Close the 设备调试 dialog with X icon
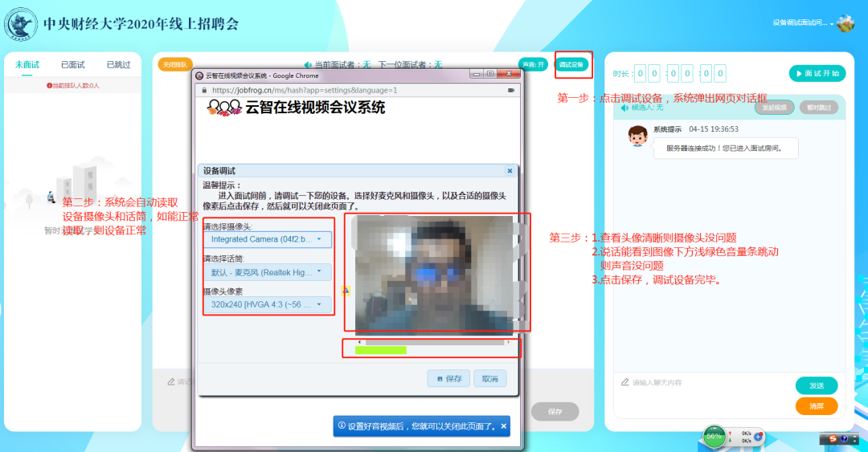This screenshot has height=452, width=868. pyautogui.click(x=510, y=171)
